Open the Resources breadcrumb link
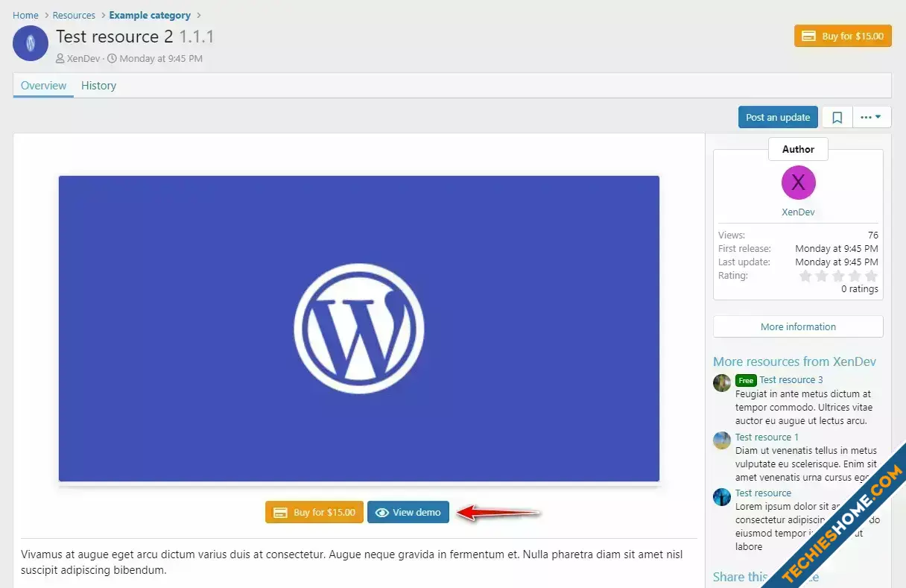 [74, 15]
